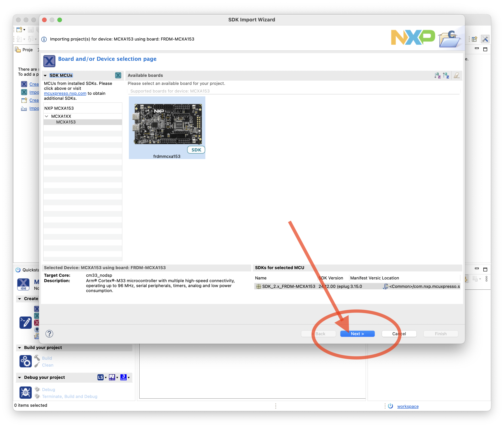504x427 pixels.
Task: Select the PEmicro debug probe icon
Action: pyautogui.click(x=112, y=377)
